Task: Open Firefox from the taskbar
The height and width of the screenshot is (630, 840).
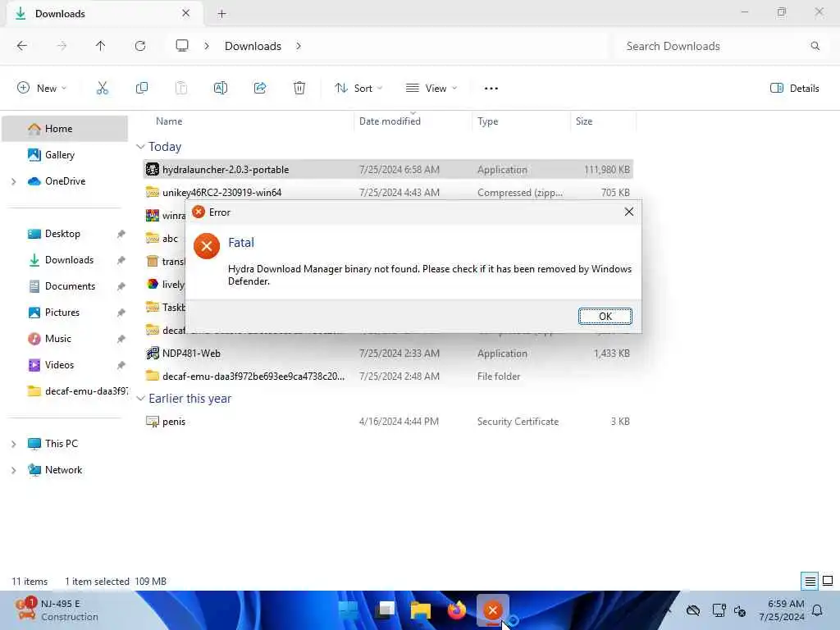Action: [457, 609]
